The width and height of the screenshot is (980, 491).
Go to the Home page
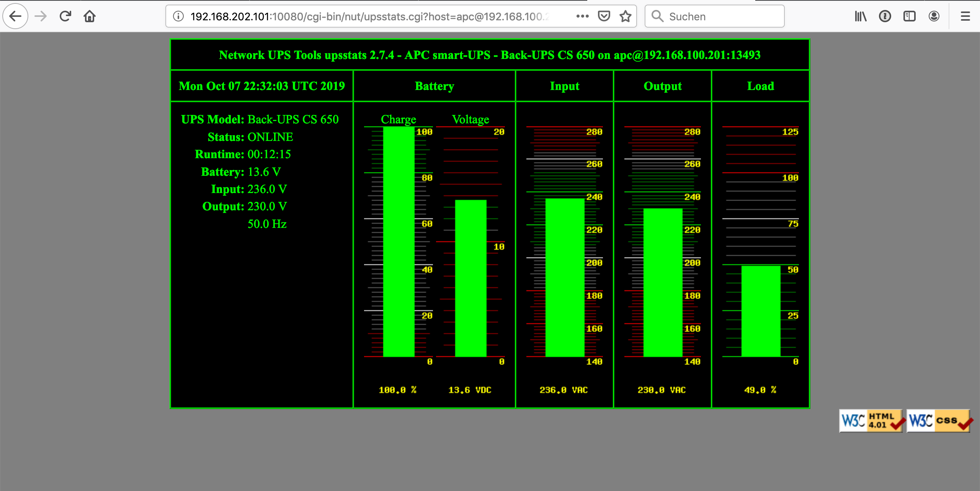coord(90,16)
